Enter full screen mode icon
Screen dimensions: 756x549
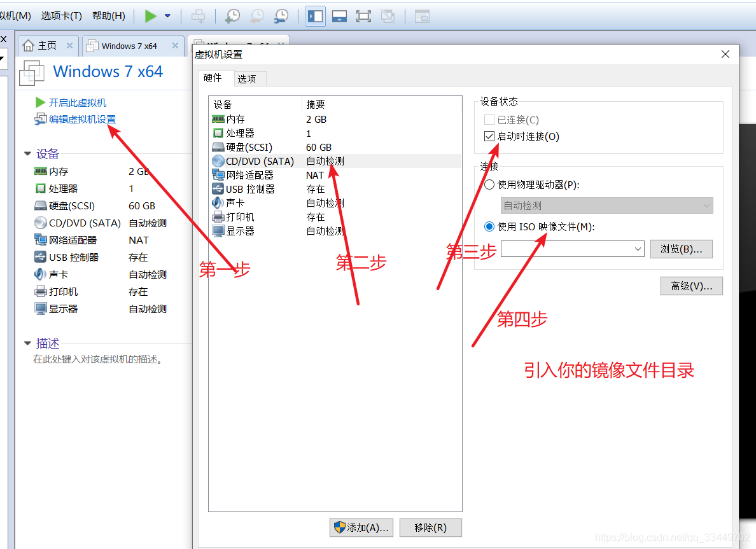(363, 17)
